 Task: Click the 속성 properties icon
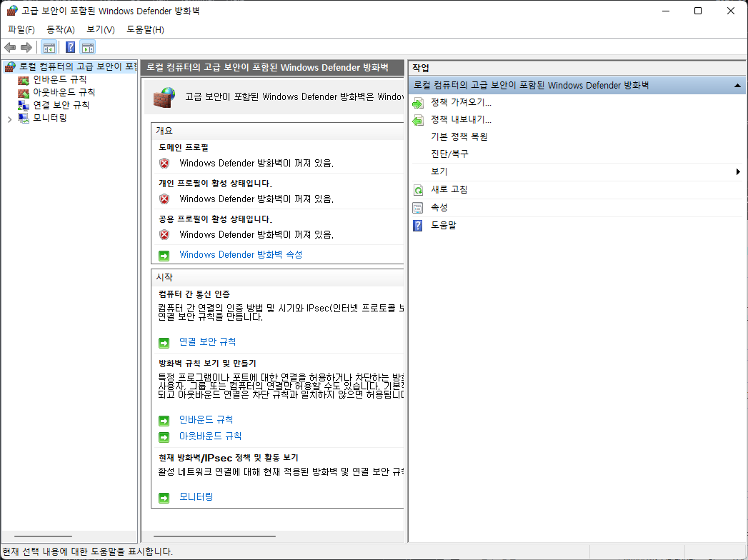[x=418, y=208]
